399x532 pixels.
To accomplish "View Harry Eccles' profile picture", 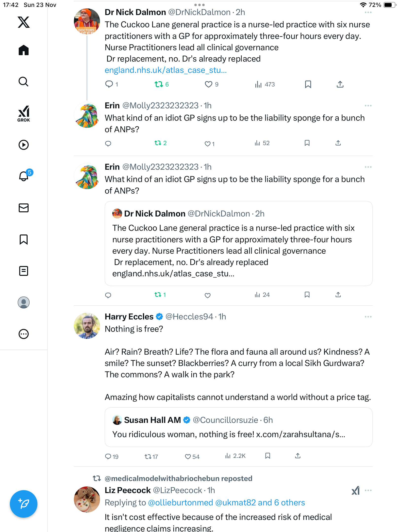I will point(87,326).
